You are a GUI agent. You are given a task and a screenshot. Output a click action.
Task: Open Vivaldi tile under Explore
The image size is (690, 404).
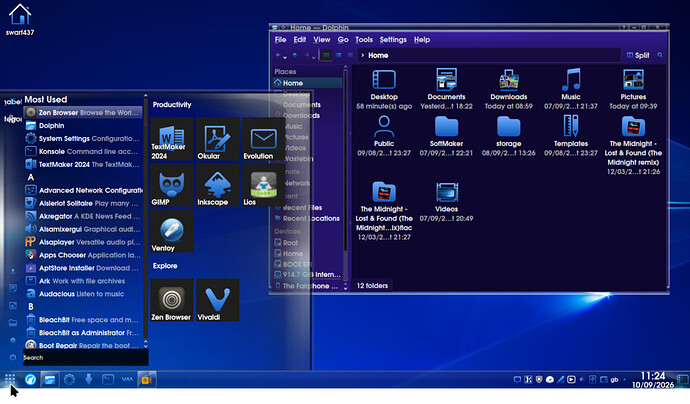(217, 300)
